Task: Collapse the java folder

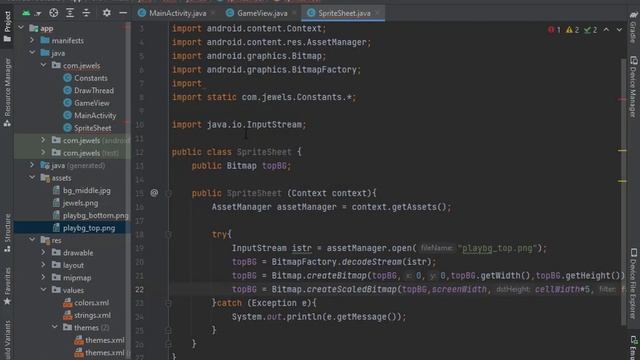Action: [32, 53]
